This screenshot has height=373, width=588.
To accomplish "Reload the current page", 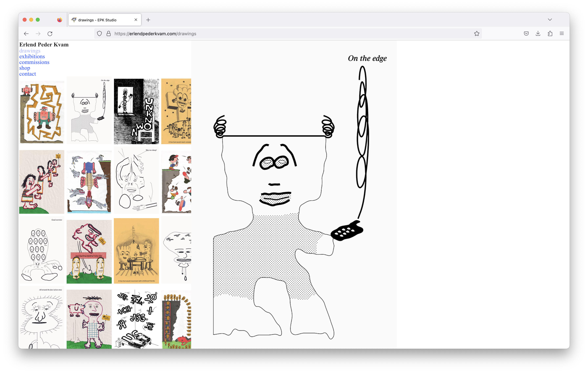I will [50, 34].
